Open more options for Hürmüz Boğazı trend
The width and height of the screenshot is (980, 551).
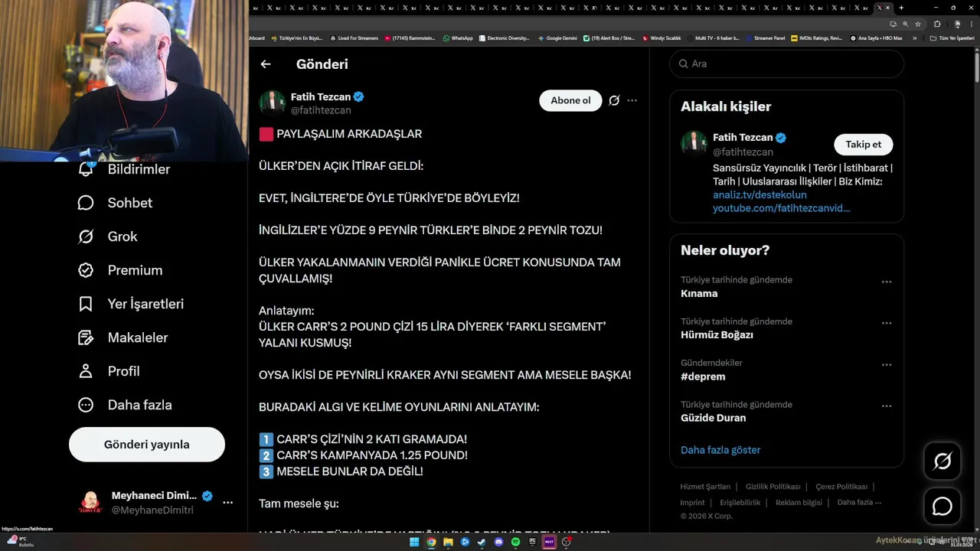[887, 323]
